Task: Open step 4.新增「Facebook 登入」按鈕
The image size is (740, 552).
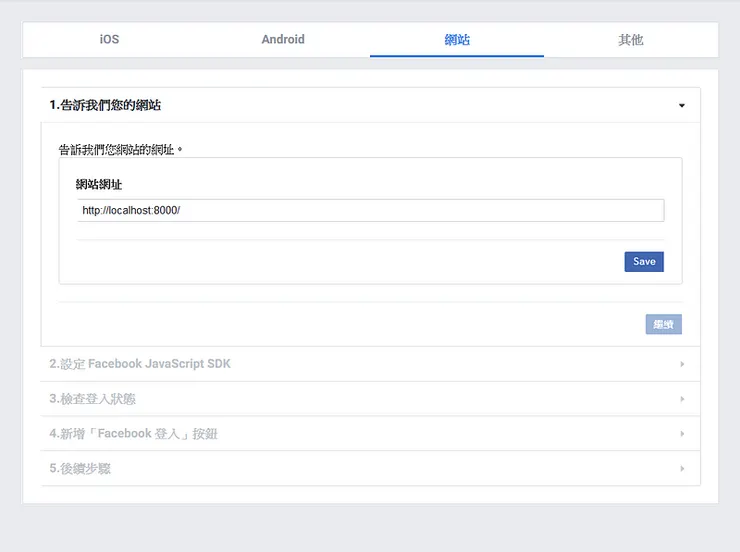Action: tap(370, 434)
